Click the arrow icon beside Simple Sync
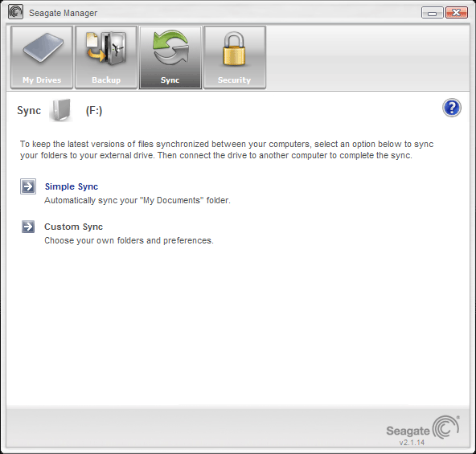Screen dimensions: 476x454 click(28, 186)
